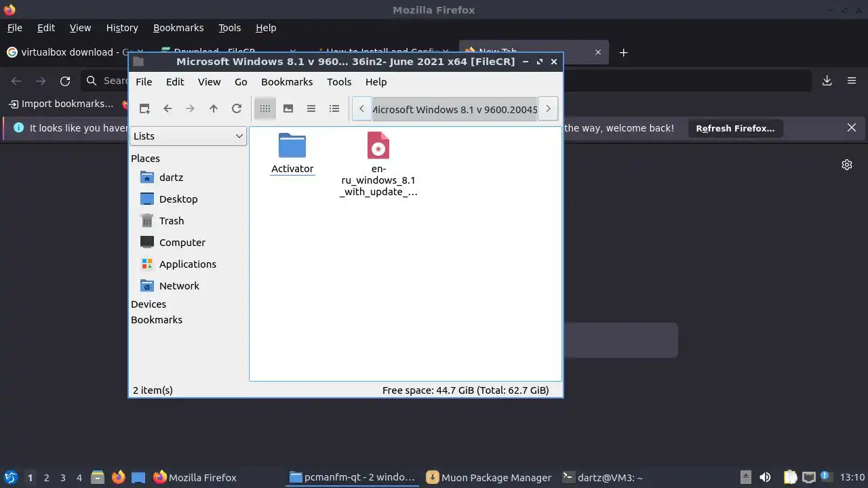Click the clock showing 13:10

(852, 478)
